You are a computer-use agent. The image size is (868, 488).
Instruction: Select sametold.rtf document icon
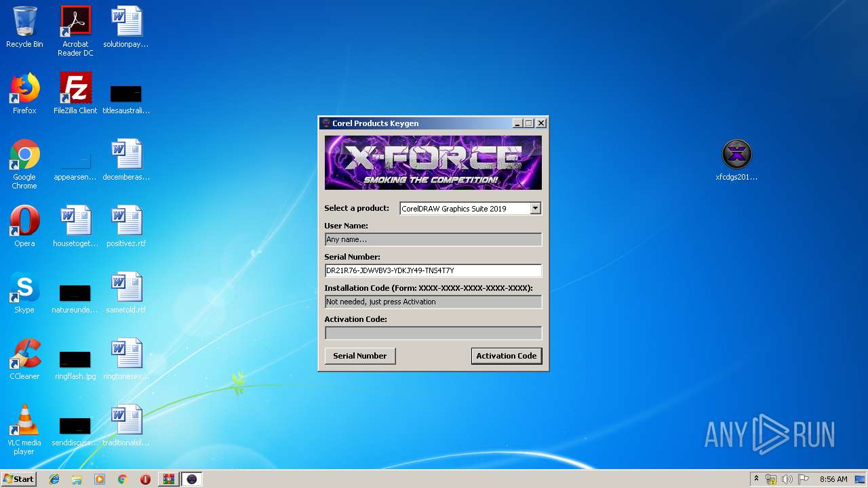coord(126,293)
